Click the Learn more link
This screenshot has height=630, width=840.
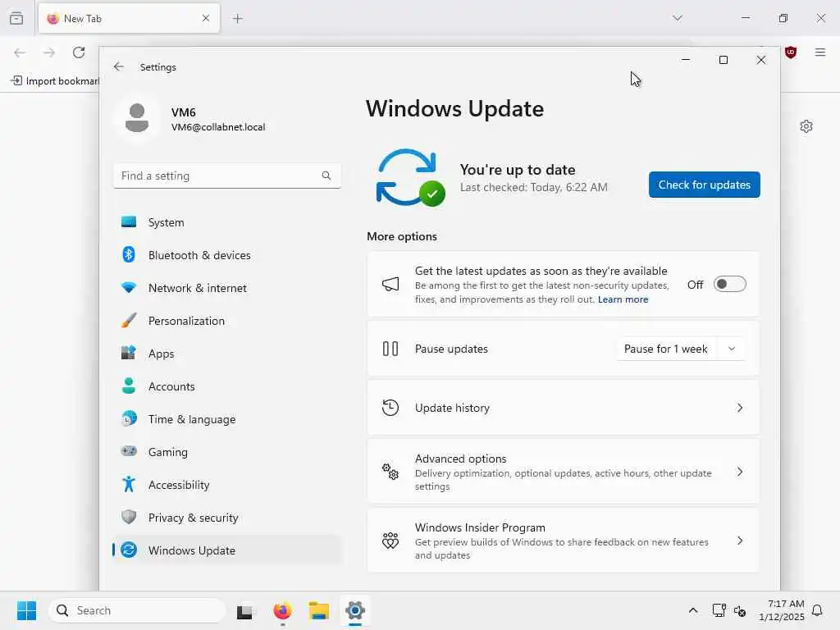pyautogui.click(x=623, y=299)
